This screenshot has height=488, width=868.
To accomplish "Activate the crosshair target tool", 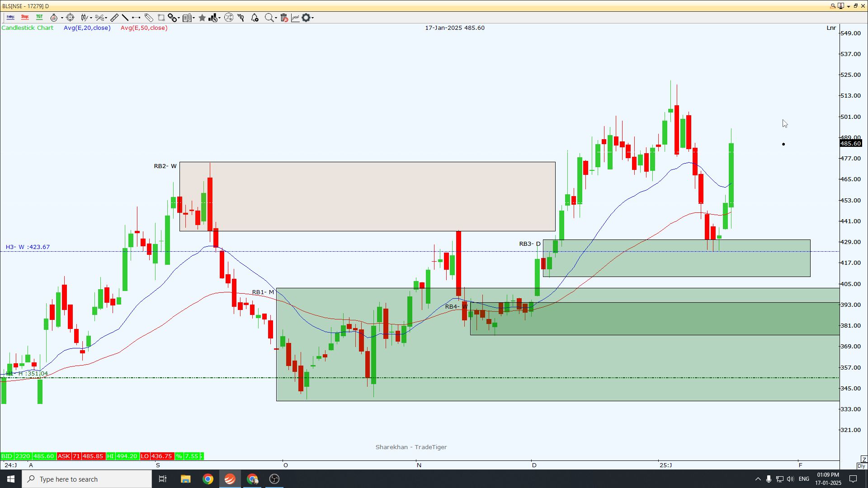I will 70,18.
